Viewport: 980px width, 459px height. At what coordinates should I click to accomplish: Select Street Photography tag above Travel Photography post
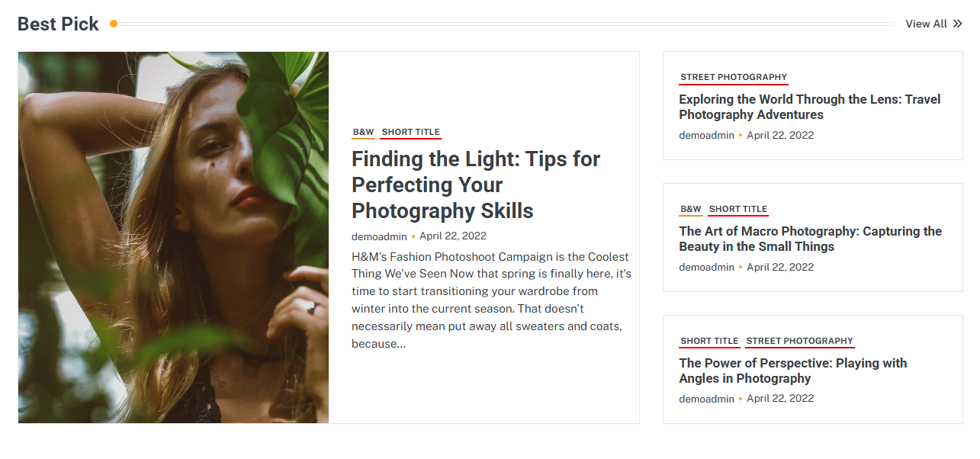click(733, 77)
